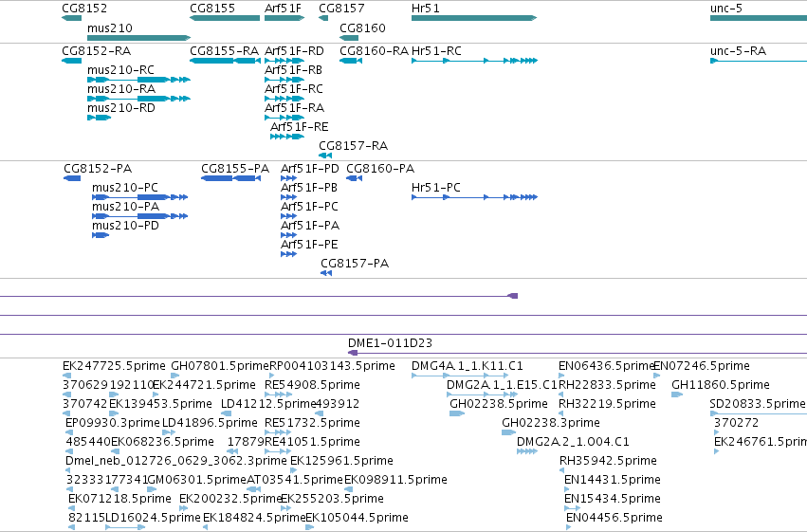Click the RH32219.5prime EST label

tap(607, 404)
